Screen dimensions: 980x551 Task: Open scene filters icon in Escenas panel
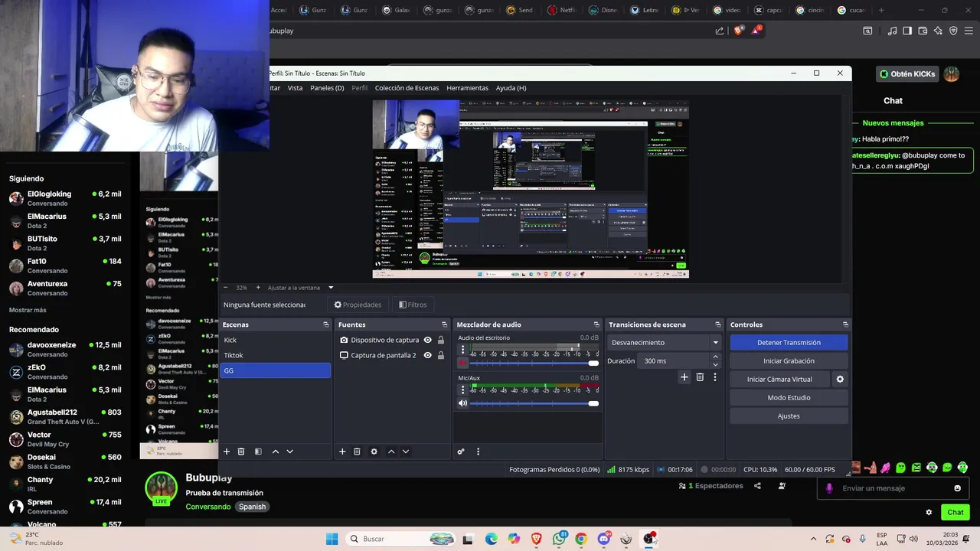(x=258, y=452)
